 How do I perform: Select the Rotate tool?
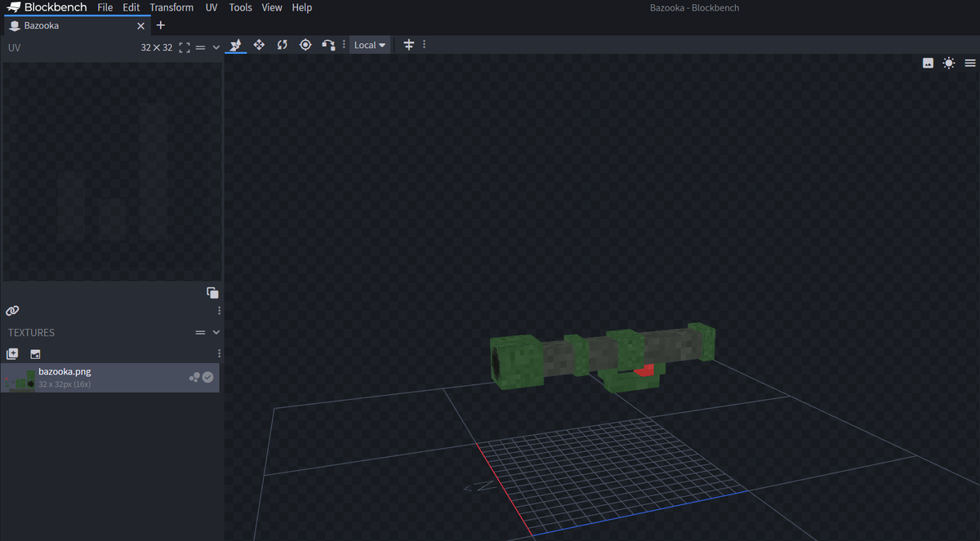282,45
